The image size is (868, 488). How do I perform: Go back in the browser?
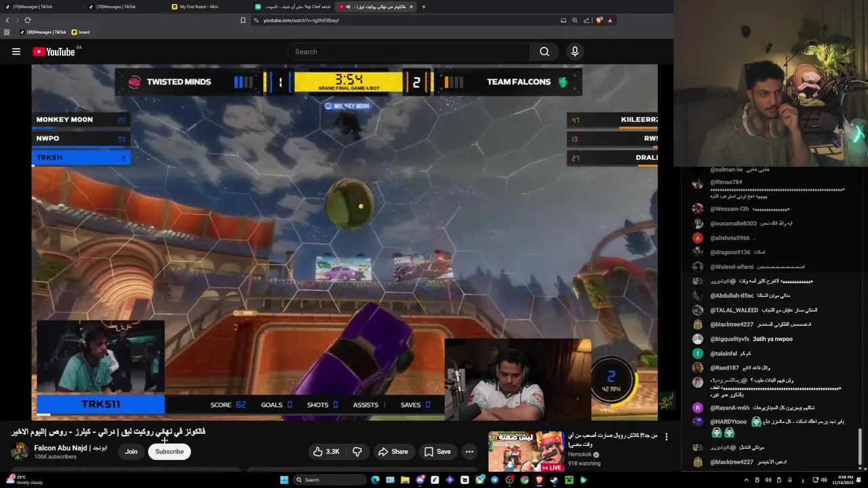click(x=7, y=20)
